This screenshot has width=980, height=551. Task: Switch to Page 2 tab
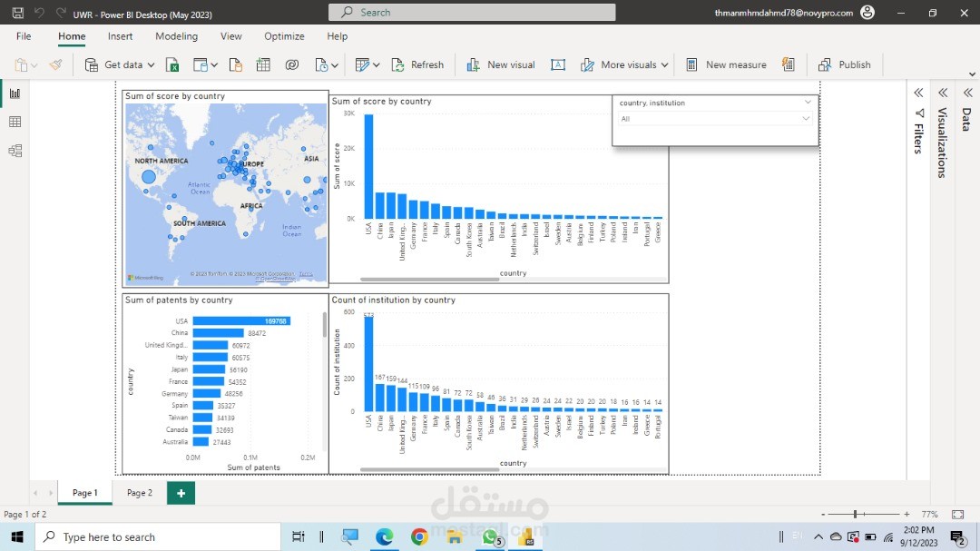point(140,493)
